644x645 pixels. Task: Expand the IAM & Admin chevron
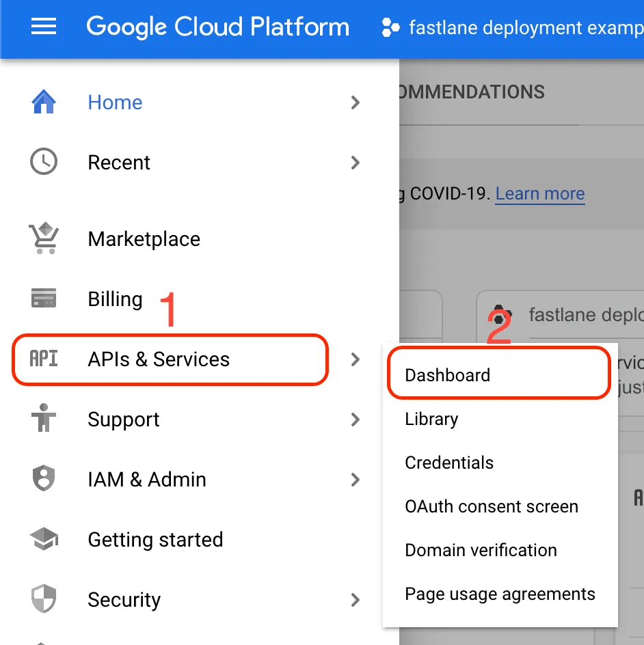355,480
